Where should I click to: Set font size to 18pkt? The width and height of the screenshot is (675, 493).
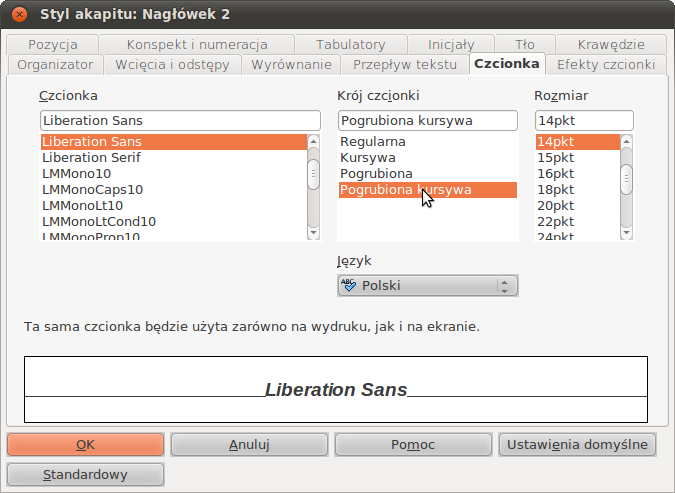tap(556, 190)
